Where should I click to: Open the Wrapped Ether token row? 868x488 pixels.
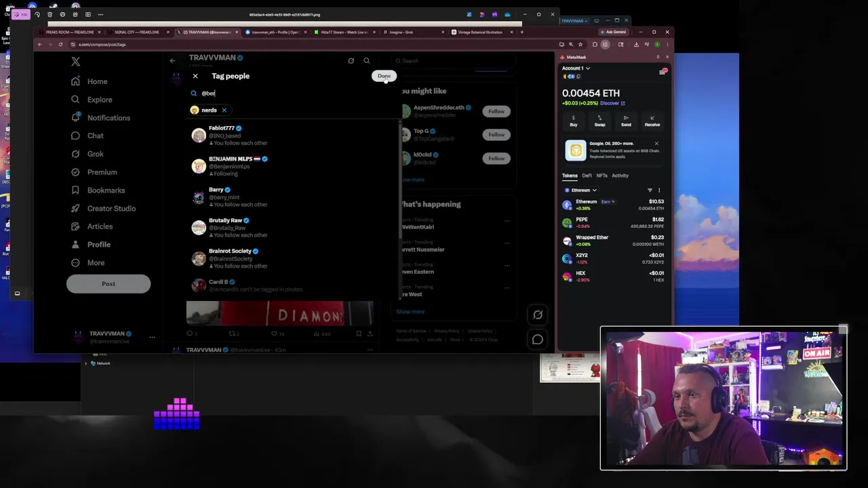click(613, 241)
